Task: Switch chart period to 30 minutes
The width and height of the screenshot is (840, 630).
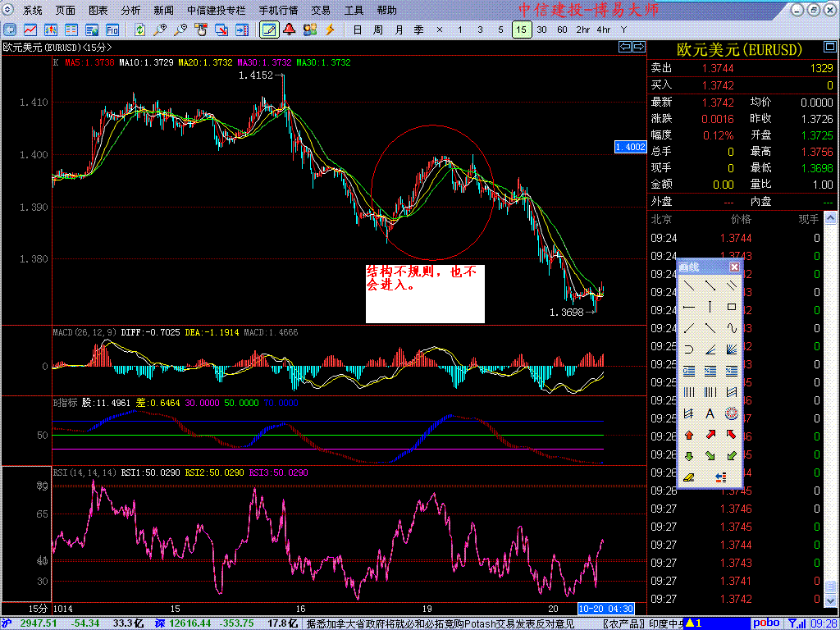Action: point(542,30)
